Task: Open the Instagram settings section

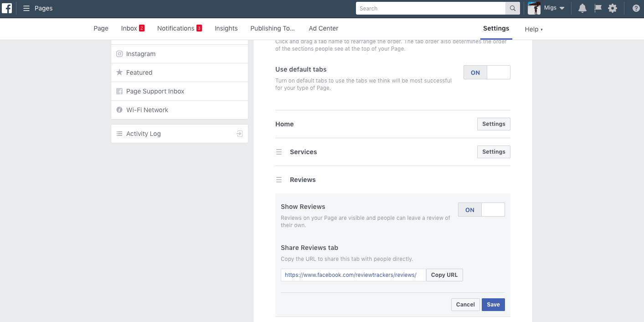Action: coord(140,53)
